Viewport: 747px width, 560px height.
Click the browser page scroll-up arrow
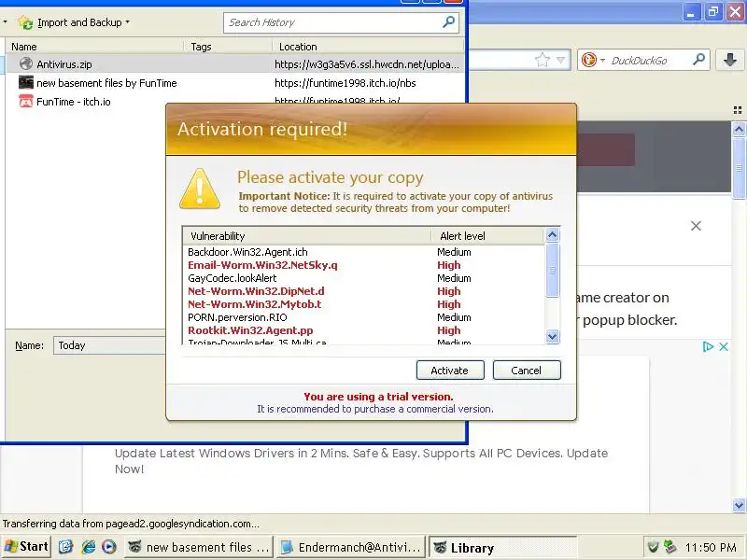point(739,129)
